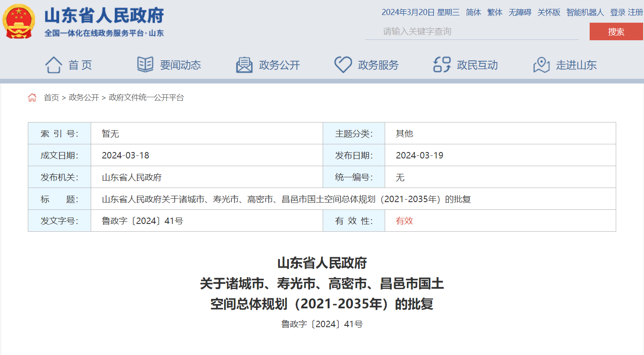Click the red 有效 validity status
The width and height of the screenshot is (644, 355).
404,221
